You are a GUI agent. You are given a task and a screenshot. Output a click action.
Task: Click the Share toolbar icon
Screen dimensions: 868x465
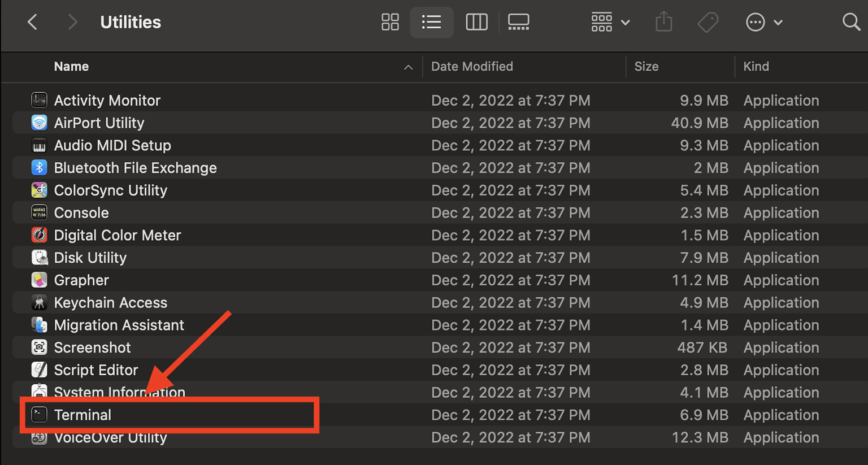(x=664, y=22)
